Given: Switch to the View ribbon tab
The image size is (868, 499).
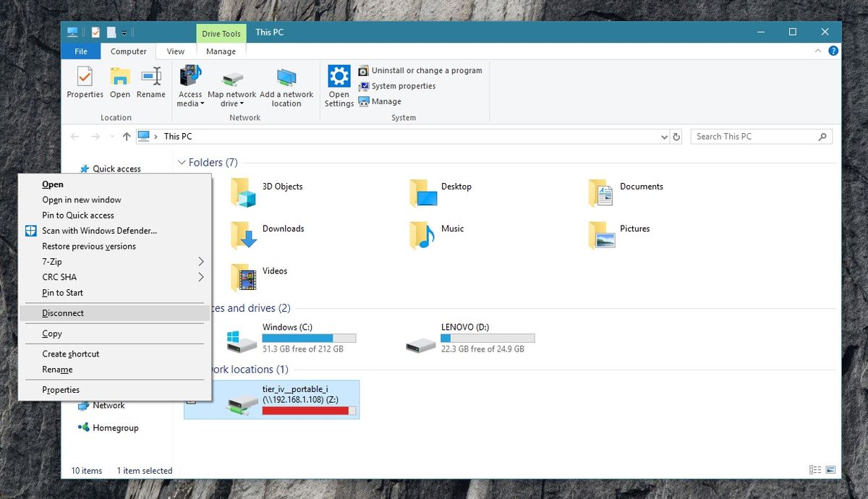Looking at the screenshot, I should (x=175, y=51).
